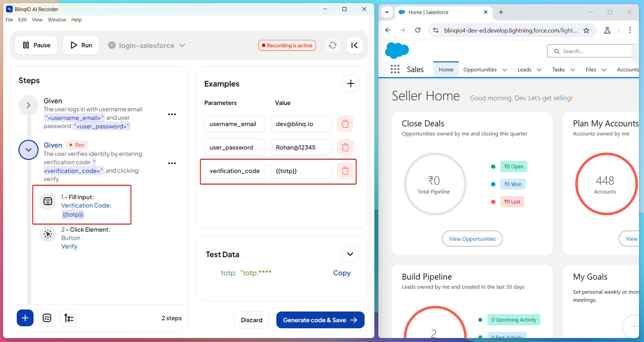
Task: Discard the recorded changes
Action: coord(252,320)
